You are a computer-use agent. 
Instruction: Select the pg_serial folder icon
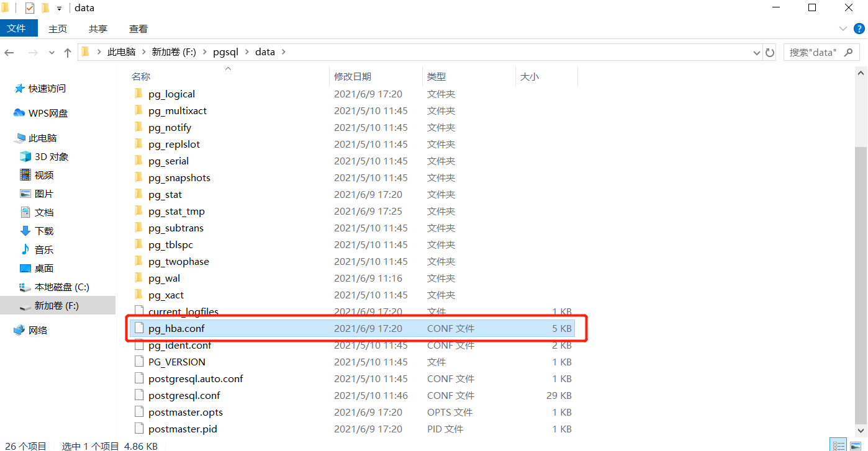pyautogui.click(x=138, y=161)
